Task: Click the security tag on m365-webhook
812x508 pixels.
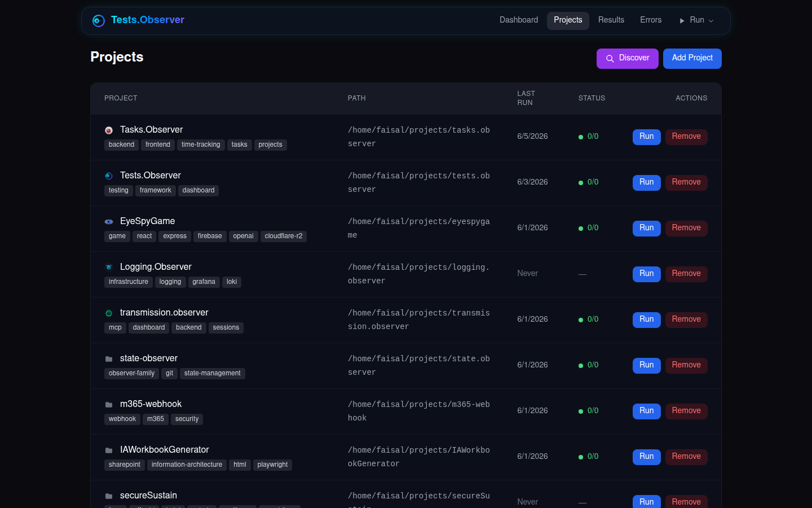Action: click(187, 419)
